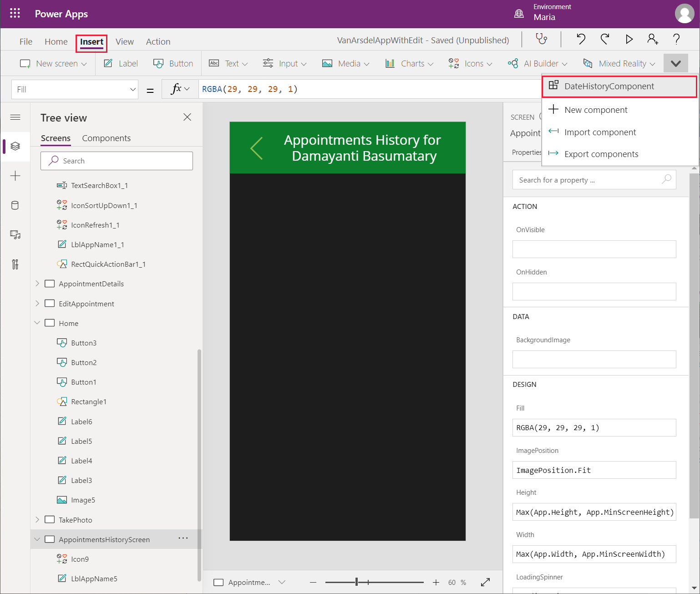Fit canvas to window with expand icon
Screen dimensions: 700x594
click(x=485, y=582)
